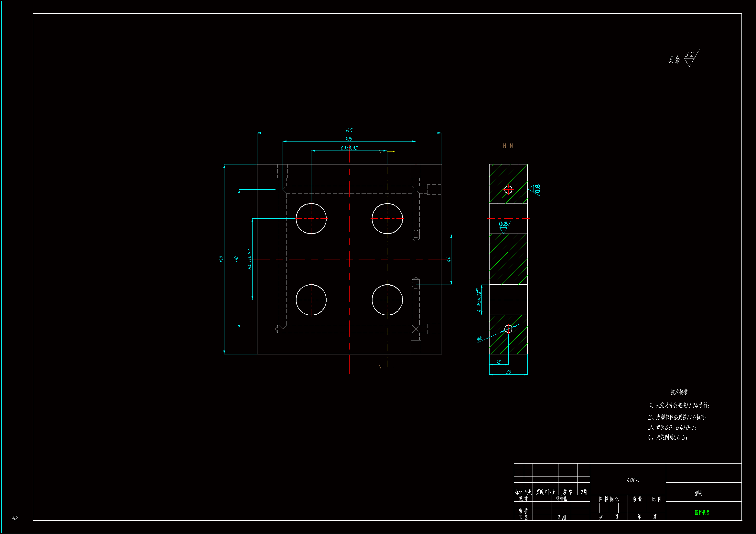
Task: Select the 40CR material text in title block
Action: pyautogui.click(x=632, y=480)
